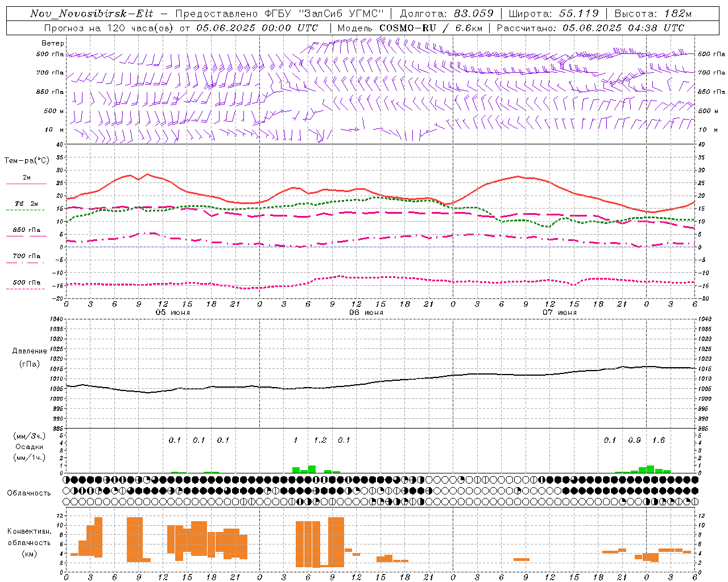Select the text Предоставлено ФГБУ "ЗапСиб УГМС"
The height and width of the screenshot is (582, 728).
(x=279, y=14)
